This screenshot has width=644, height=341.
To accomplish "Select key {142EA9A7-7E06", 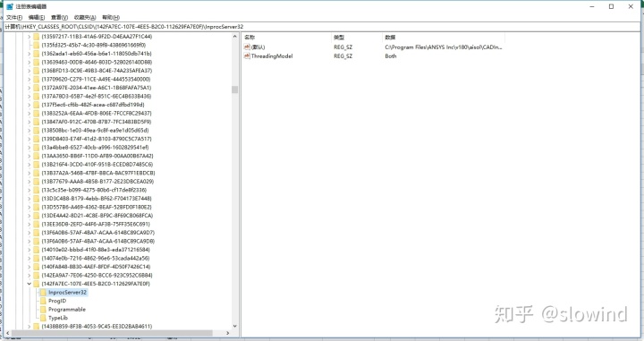I will (97, 276).
